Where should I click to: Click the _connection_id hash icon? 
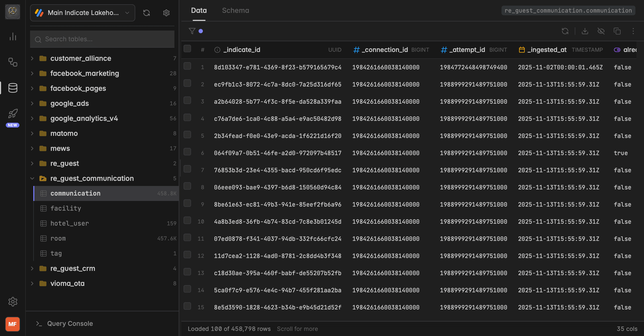pos(356,50)
